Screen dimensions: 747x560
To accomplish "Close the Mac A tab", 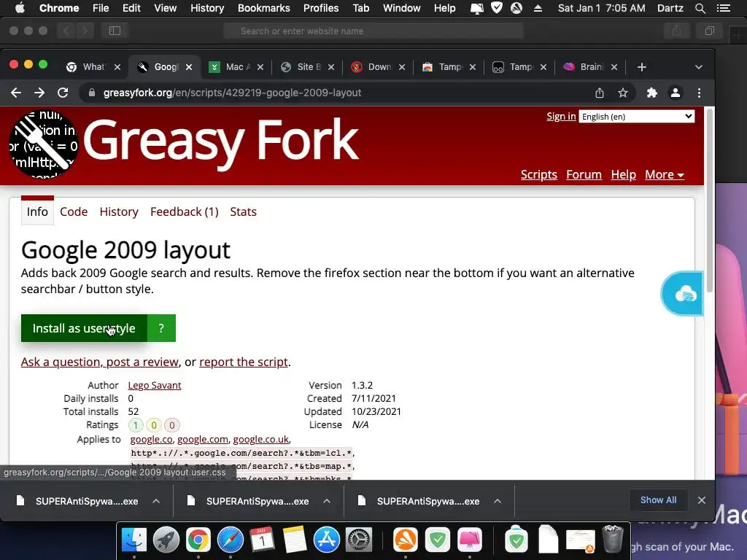I will (x=260, y=67).
